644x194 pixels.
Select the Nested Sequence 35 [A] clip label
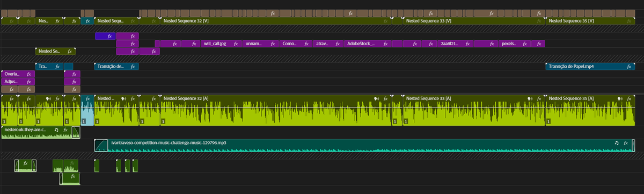coord(572,98)
